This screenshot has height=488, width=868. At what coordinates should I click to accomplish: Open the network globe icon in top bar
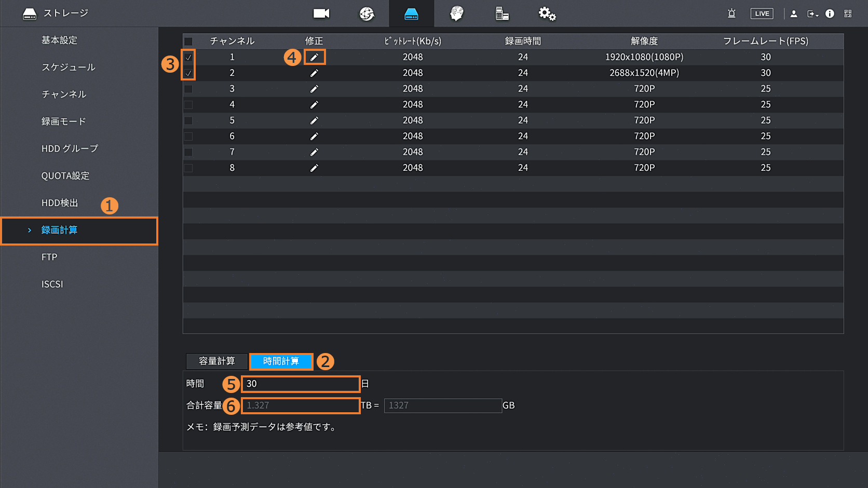click(367, 13)
